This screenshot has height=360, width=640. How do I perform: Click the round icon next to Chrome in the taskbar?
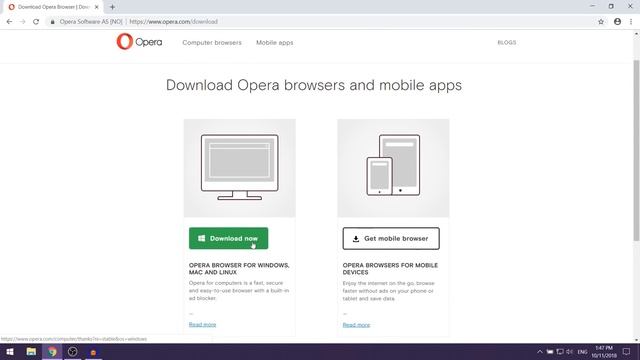point(73,351)
